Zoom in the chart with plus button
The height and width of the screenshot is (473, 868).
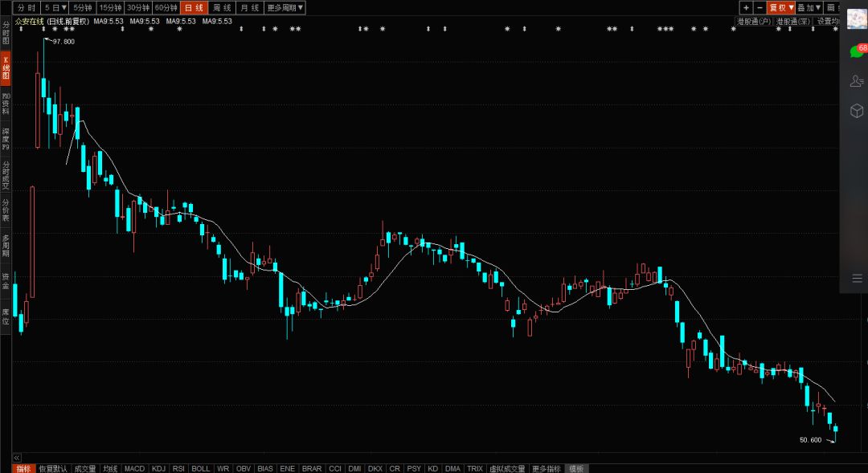click(746, 8)
